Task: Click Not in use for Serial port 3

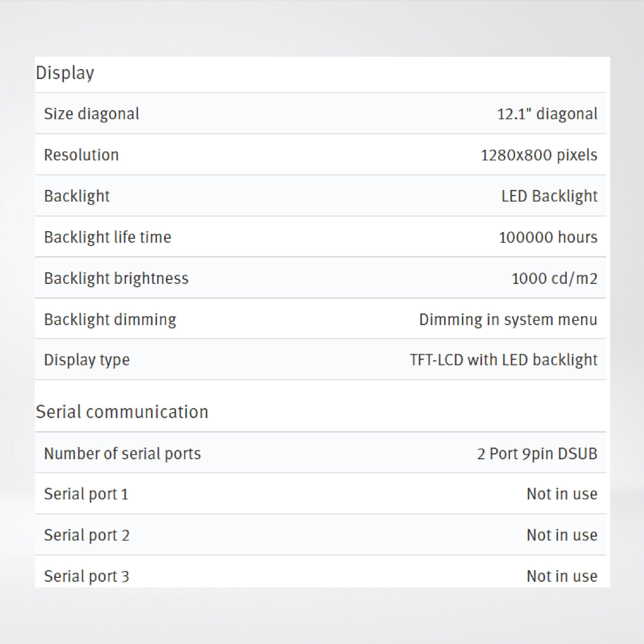Action: [x=562, y=576]
